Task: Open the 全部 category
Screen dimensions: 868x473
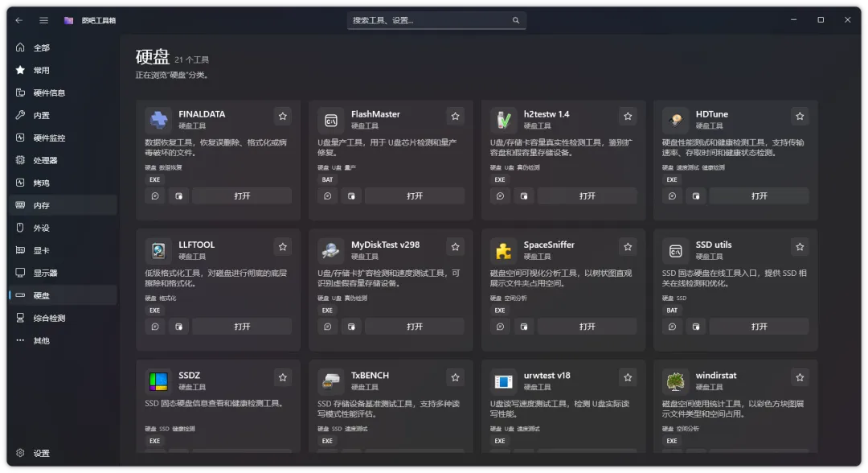Action: tap(63, 47)
